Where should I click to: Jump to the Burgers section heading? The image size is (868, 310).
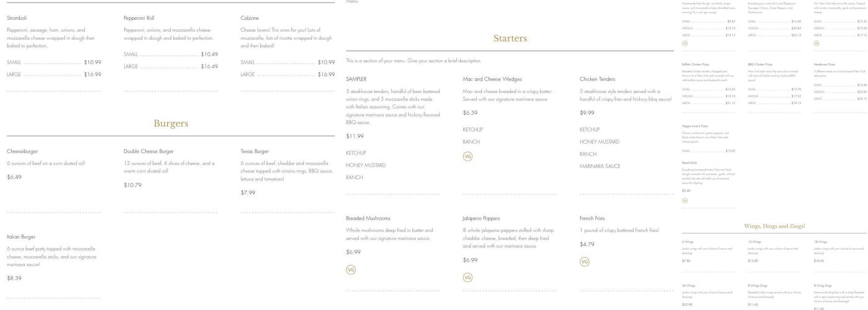coord(170,123)
